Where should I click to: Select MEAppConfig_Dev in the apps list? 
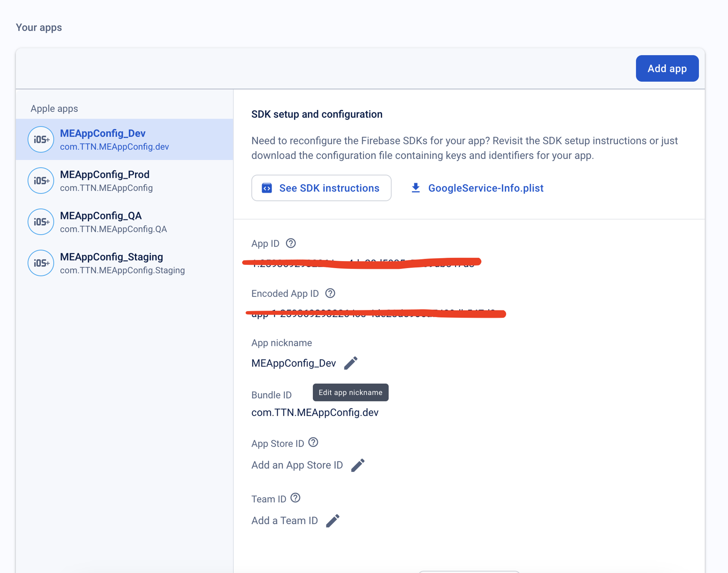point(124,139)
